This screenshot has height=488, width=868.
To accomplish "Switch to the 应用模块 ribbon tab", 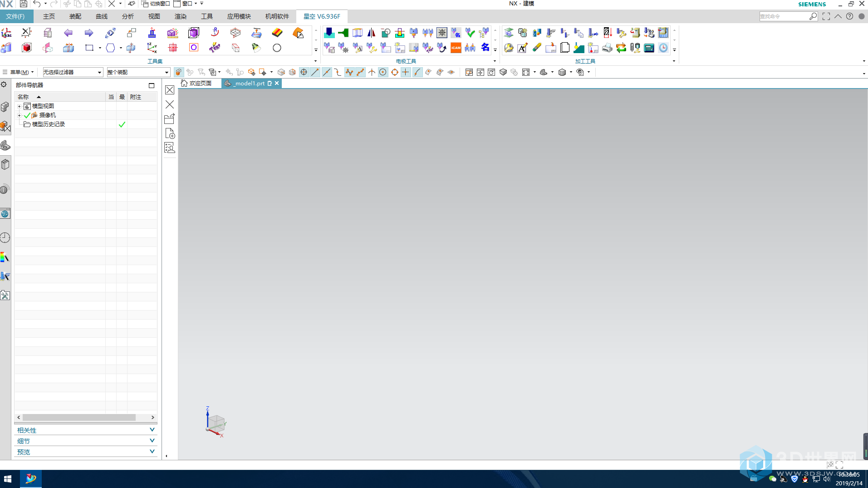I will click(239, 16).
